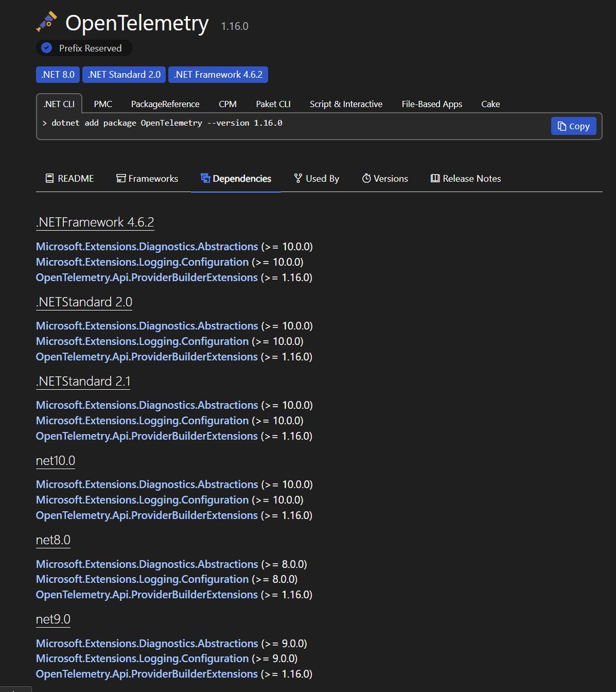The image size is (616, 692).
Task: Open the CPM install tab
Action: [228, 104]
